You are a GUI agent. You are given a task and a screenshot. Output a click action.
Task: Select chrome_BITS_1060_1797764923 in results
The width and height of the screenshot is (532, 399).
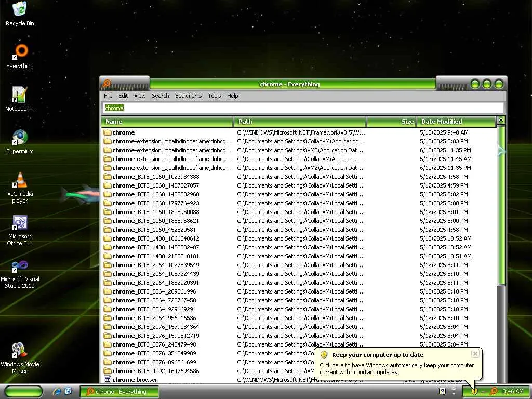299,203
